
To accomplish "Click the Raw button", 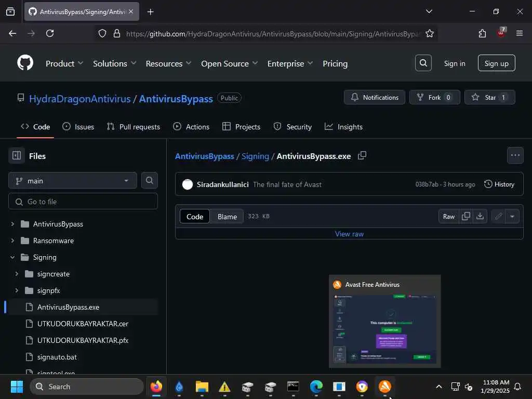I will 448,216.
